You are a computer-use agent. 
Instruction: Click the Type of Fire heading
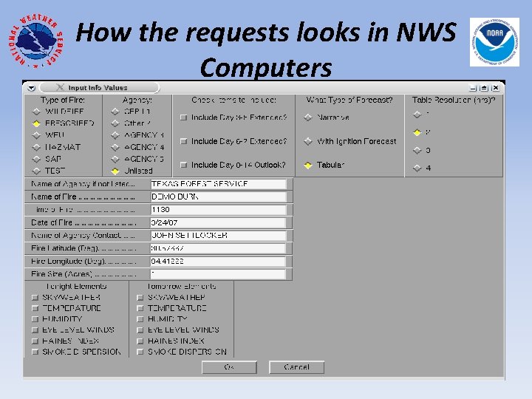tap(63, 100)
